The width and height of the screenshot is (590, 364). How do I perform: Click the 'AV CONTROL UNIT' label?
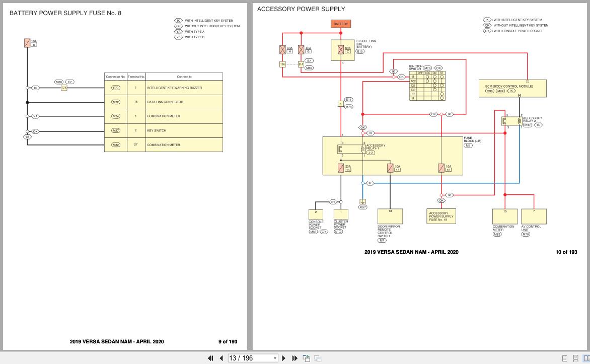(531, 228)
